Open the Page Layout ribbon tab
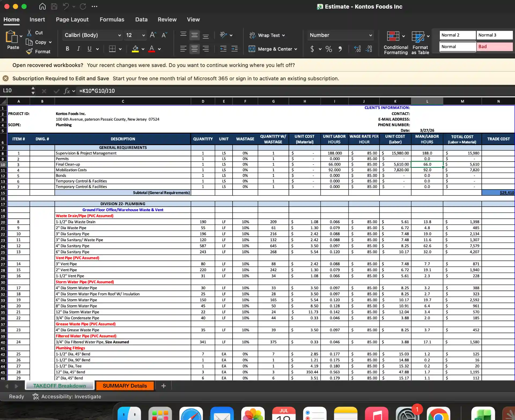 (x=72, y=20)
